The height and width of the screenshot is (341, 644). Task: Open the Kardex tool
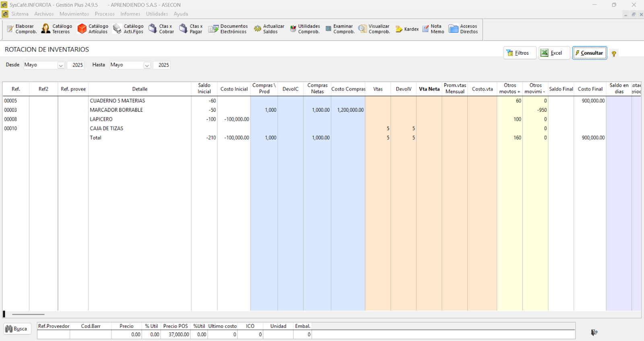click(x=399, y=29)
